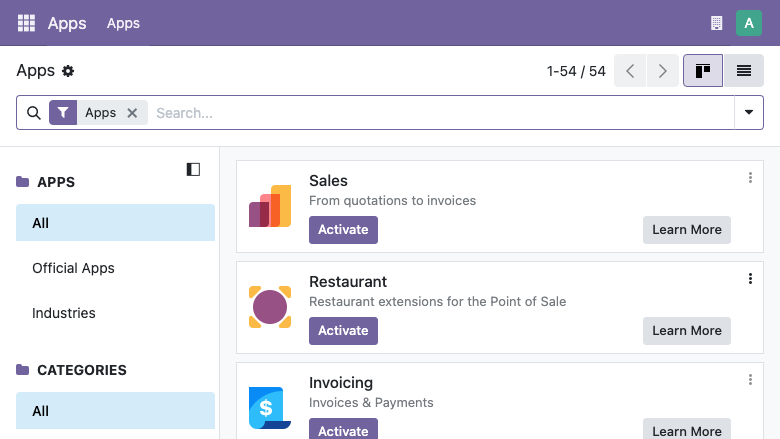Go to previous page of records

click(630, 71)
